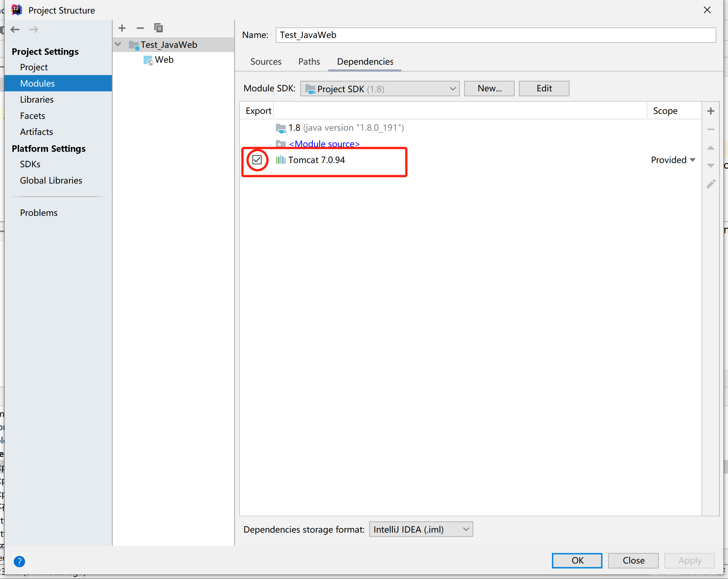Focus the module Name input field
This screenshot has height=579, width=728.
(x=496, y=35)
